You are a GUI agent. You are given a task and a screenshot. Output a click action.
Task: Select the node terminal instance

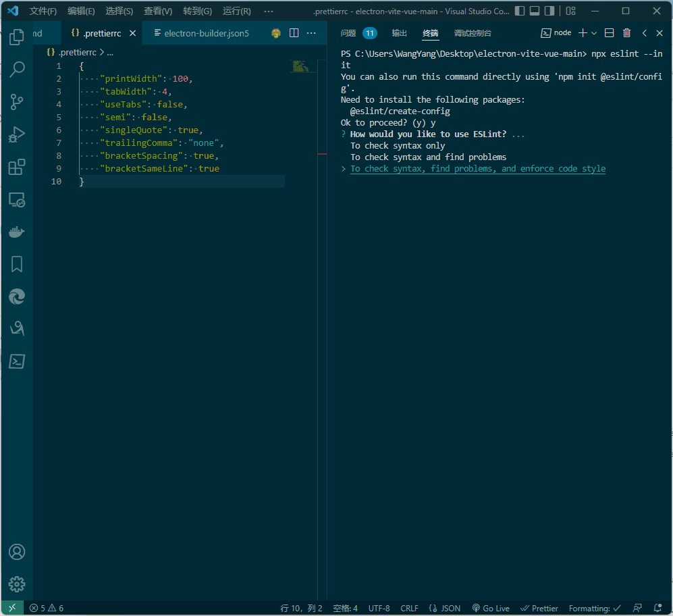tap(556, 33)
